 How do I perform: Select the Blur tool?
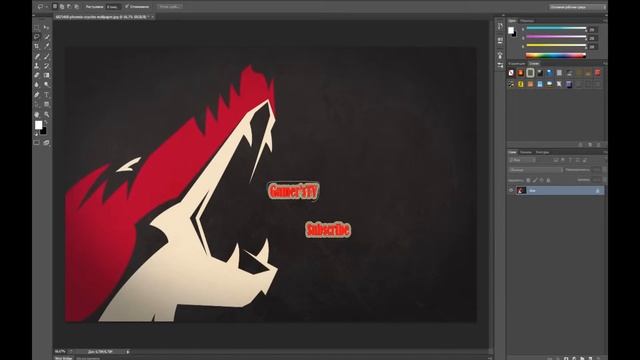point(37,84)
